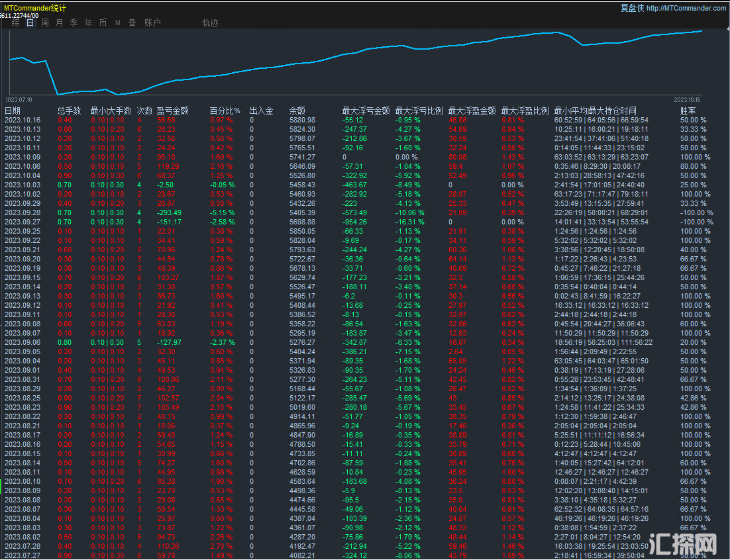This screenshot has height=560, width=730.
Task: Click the 5880.98 balance cell
Action: tap(302, 120)
